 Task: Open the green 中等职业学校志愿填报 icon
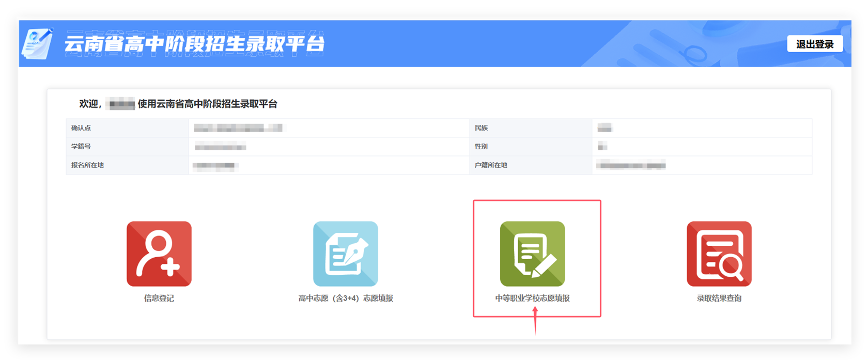532,254
